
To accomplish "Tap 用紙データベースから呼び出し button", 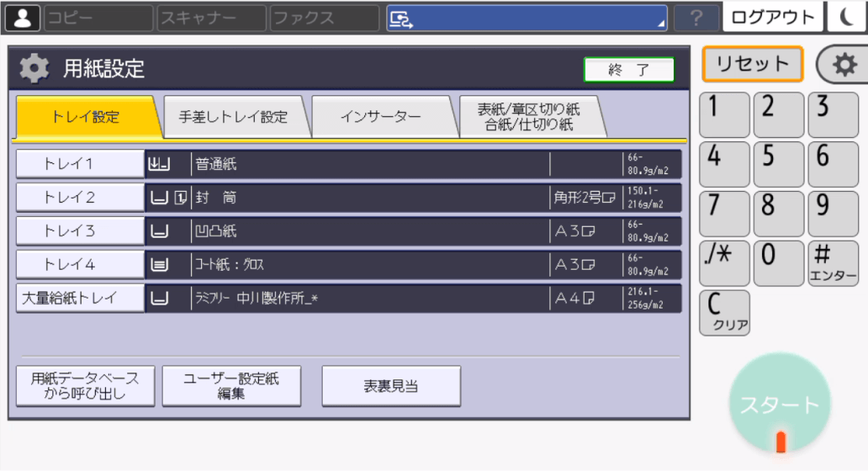I will tap(85, 386).
